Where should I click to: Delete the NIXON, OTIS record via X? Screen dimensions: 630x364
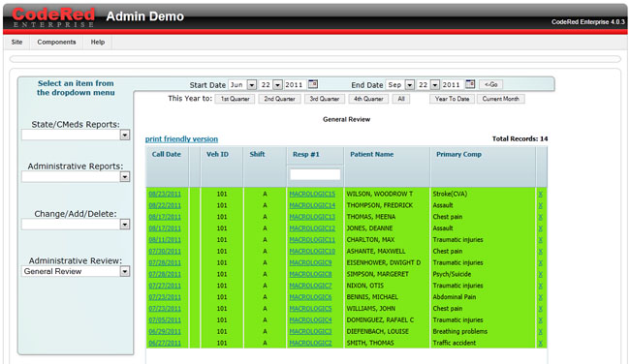[541, 286]
